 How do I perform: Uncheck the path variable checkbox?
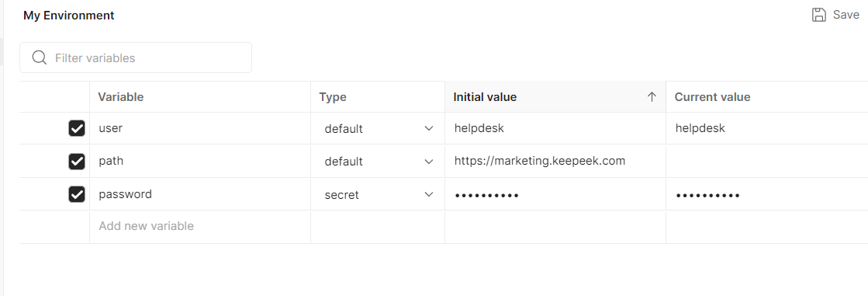point(76,162)
